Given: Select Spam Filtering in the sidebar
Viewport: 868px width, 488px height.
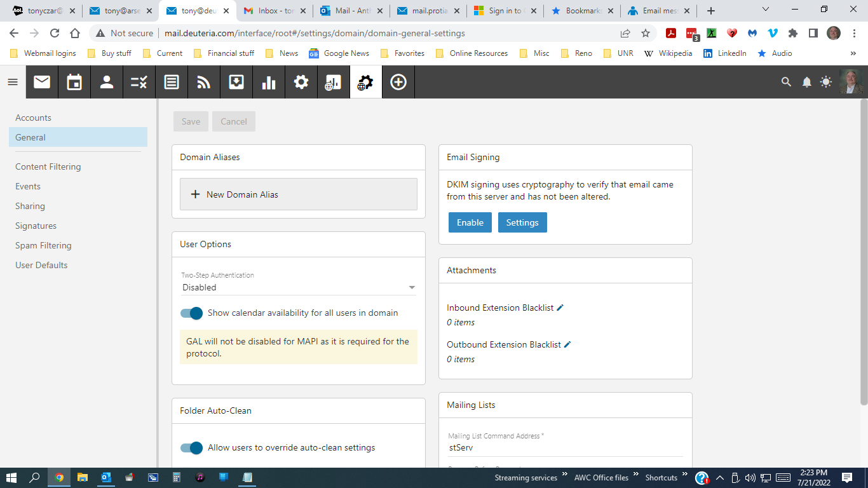Looking at the screenshot, I should click(43, 245).
